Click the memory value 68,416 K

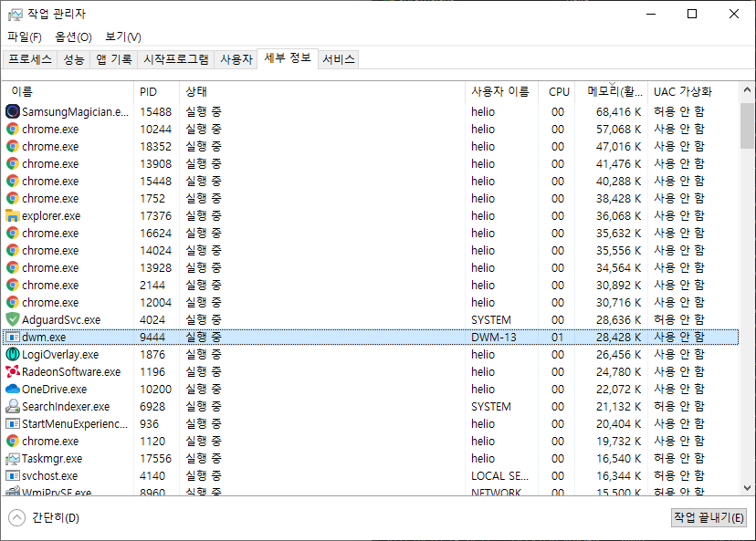pyautogui.click(x=619, y=112)
